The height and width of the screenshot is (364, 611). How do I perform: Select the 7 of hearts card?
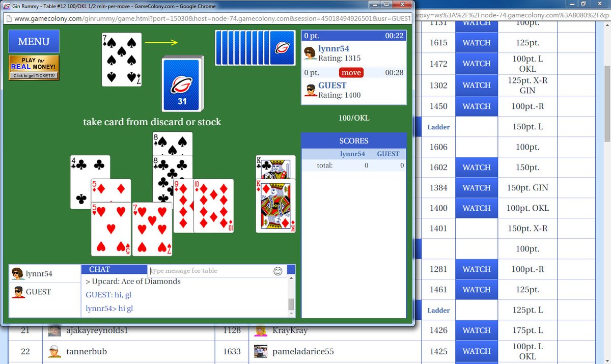152,229
